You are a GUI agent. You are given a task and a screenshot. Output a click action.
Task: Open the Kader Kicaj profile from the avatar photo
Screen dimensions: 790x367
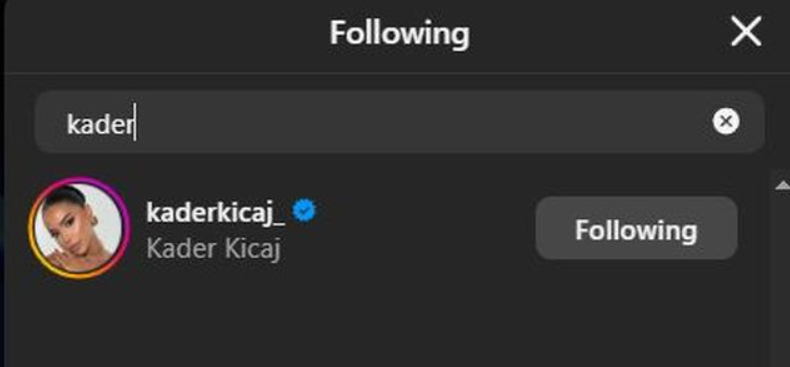(79, 227)
